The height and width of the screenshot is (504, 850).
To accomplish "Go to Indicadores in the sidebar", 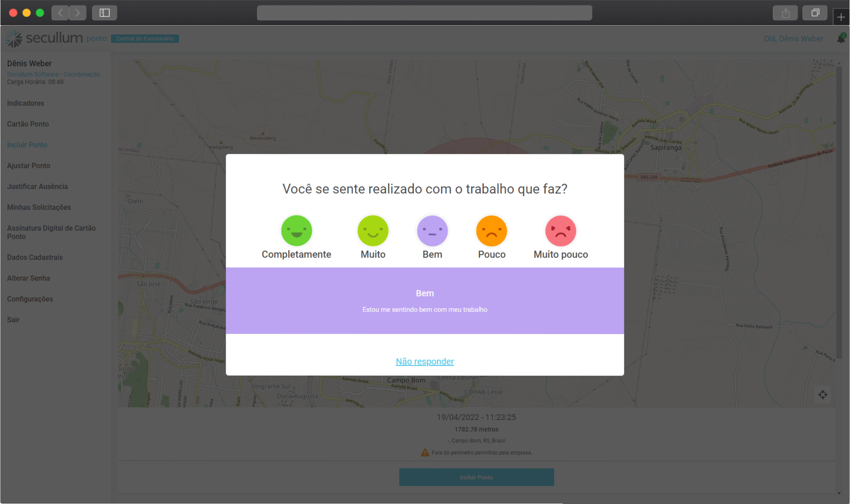I will (x=25, y=103).
